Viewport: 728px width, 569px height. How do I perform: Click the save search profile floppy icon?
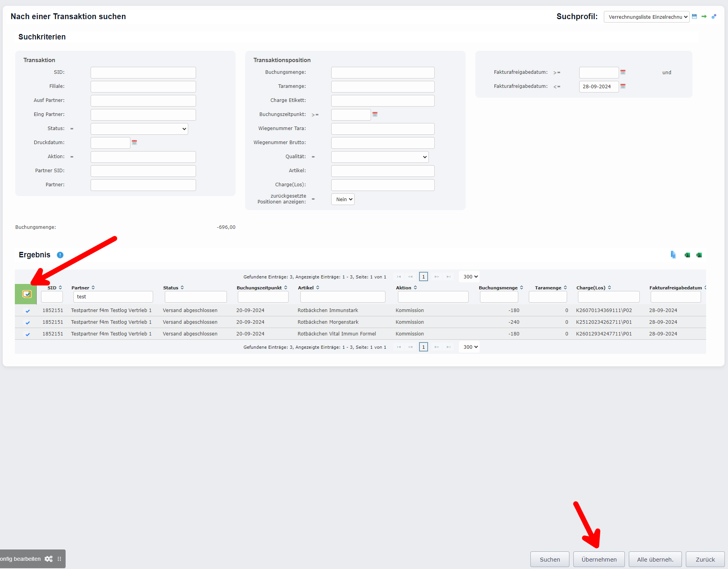pyautogui.click(x=694, y=16)
